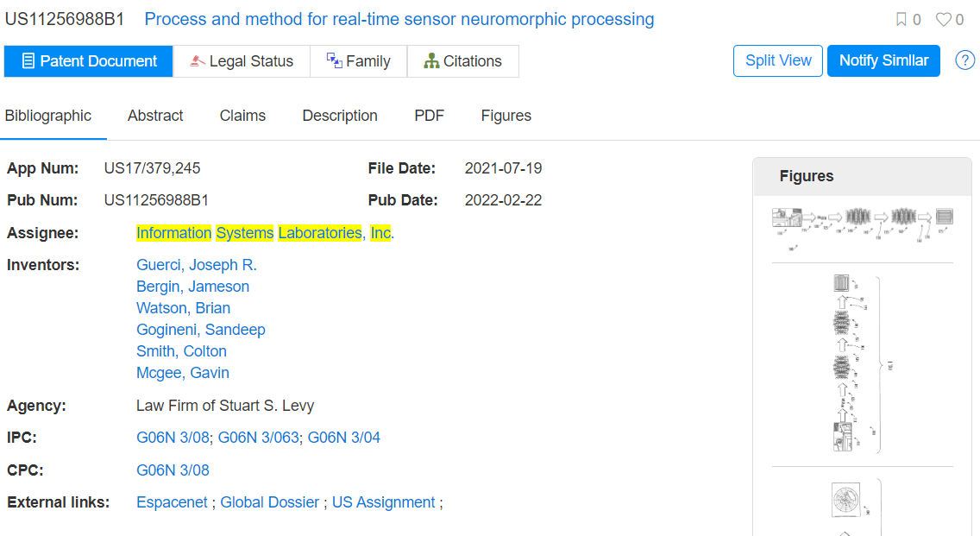Open the Patent Document tab

click(88, 61)
